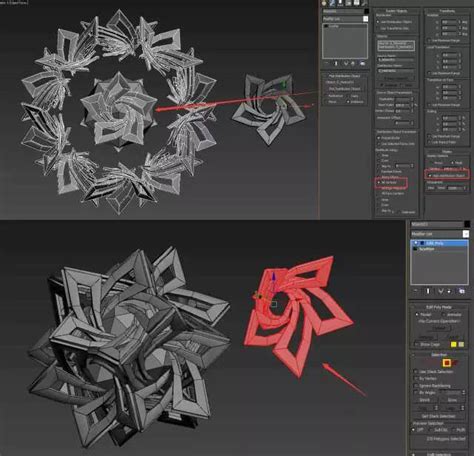Click the Rotation X spinner field
This screenshot has height=456, width=474.
pyautogui.click(x=449, y=22)
